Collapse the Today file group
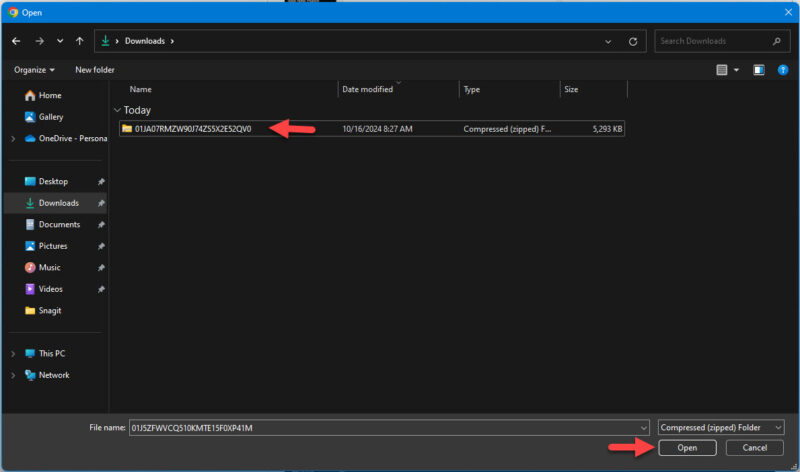Viewport: 800px width, 472px height. (117, 110)
